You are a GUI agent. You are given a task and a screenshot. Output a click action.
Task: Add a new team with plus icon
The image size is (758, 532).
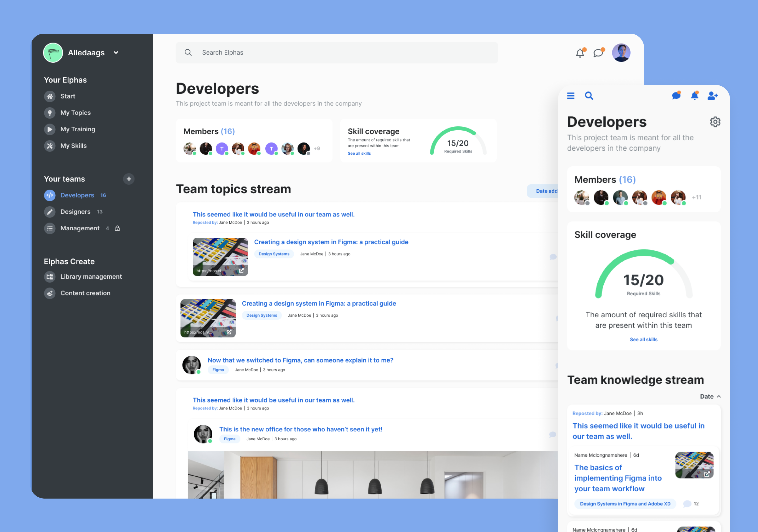(x=129, y=179)
